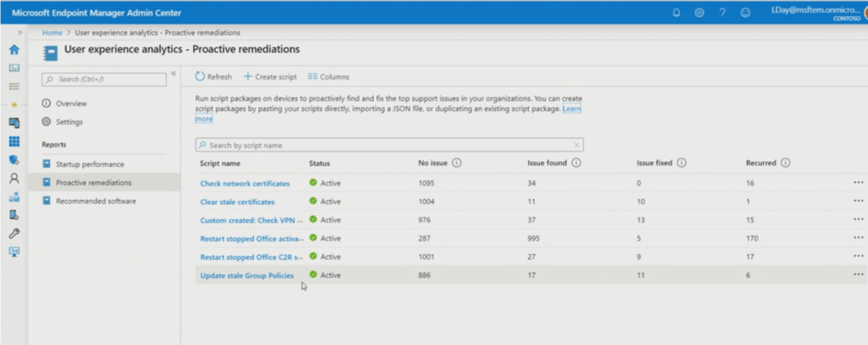Open Reports monitor icon in sidebar
The height and width of the screenshot is (345, 868).
[x=14, y=252]
